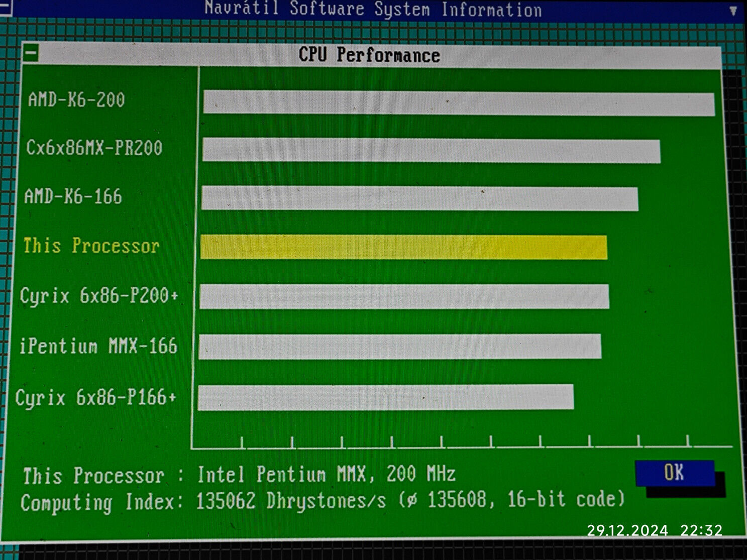Image resolution: width=747 pixels, height=560 pixels.
Task: Click the OK button
Action: pos(675,473)
